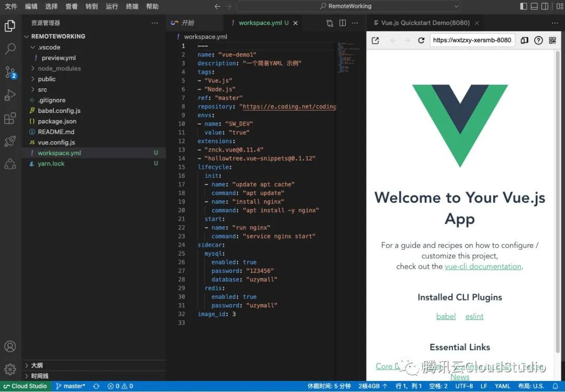565x392 pixels.
Task: Open the Accounts icon in activity bar
Action: click(10, 347)
